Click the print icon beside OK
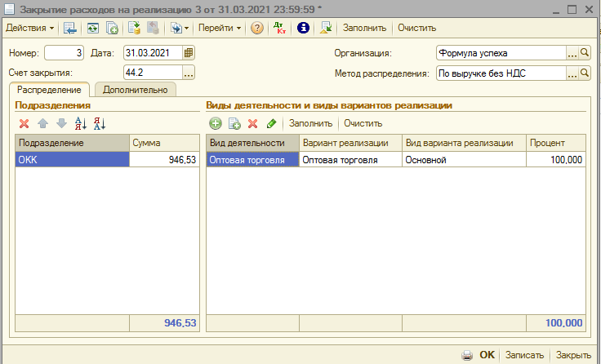Screen dimensions: 601x364 (467, 355)
